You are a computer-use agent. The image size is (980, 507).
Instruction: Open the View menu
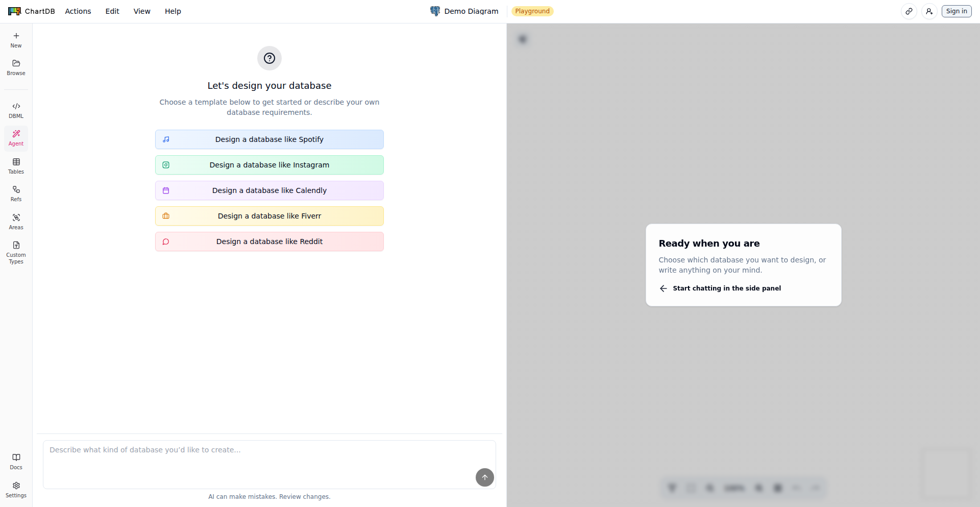(x=142, y=11)
